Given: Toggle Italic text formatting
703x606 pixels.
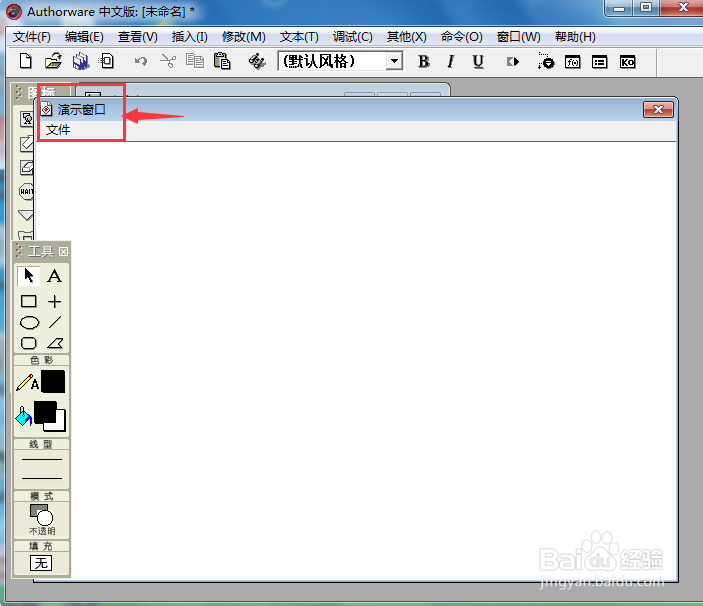Looking at the screenshot, I should pos(451,61).
